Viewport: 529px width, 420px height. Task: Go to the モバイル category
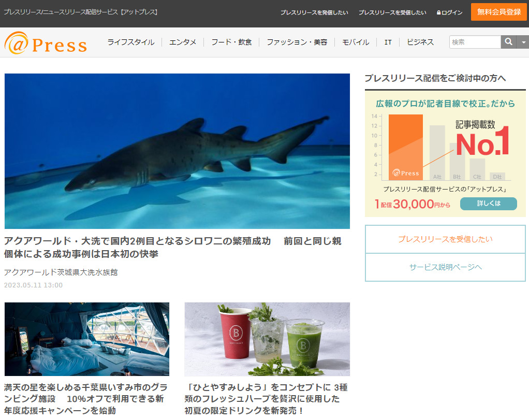point(356,42)
